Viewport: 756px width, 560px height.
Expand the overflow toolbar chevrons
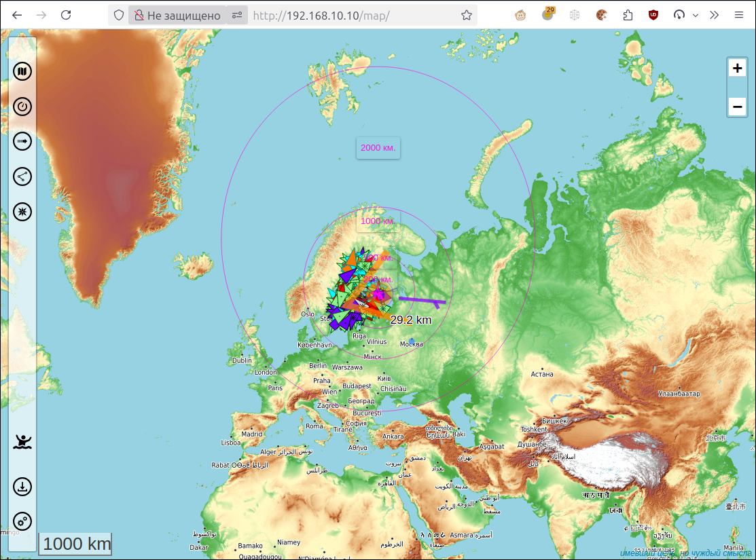click(714, 15)
